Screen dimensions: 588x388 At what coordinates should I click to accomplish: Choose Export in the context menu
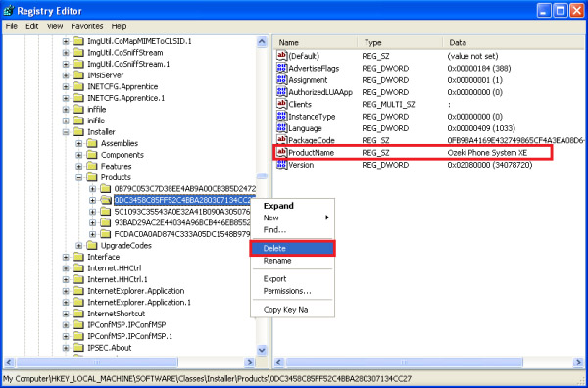(x=292, y=279)
